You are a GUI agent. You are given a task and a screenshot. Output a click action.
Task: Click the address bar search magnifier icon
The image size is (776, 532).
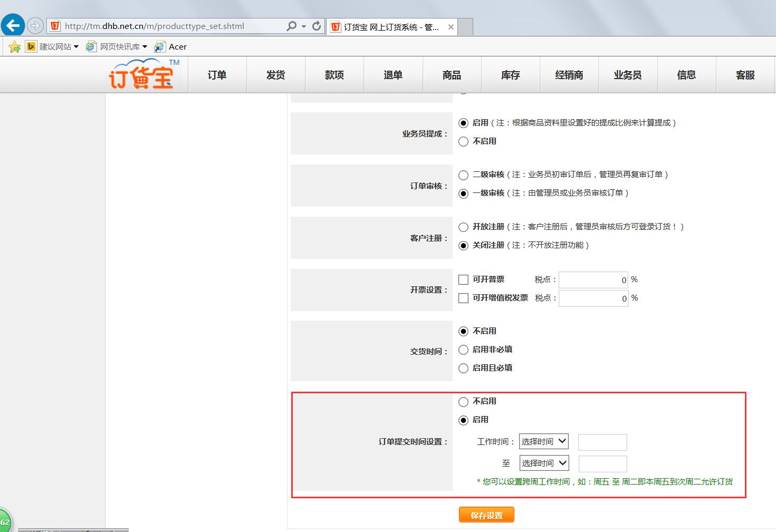click(x=291, y=26)
